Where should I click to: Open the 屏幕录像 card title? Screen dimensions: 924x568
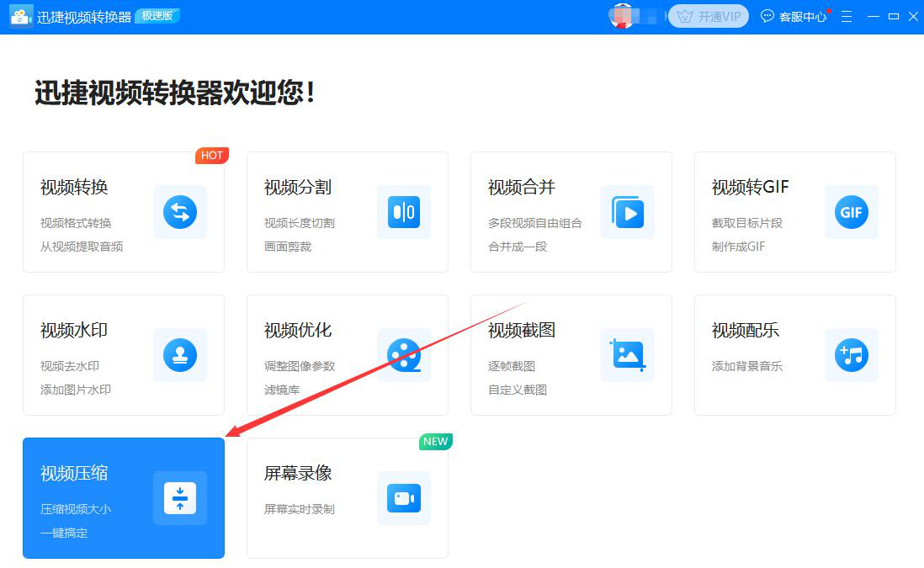298,474
